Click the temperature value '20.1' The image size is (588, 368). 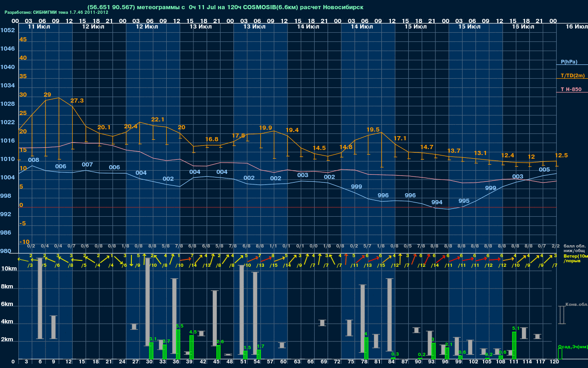click(x=104, y=127)
